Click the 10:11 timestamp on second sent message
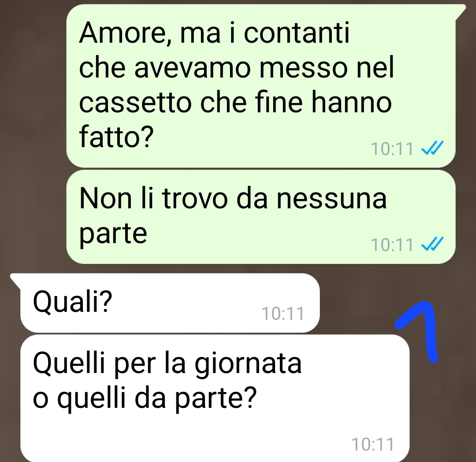The width and height of the screenshot is (476, 462). click(392, 245)
